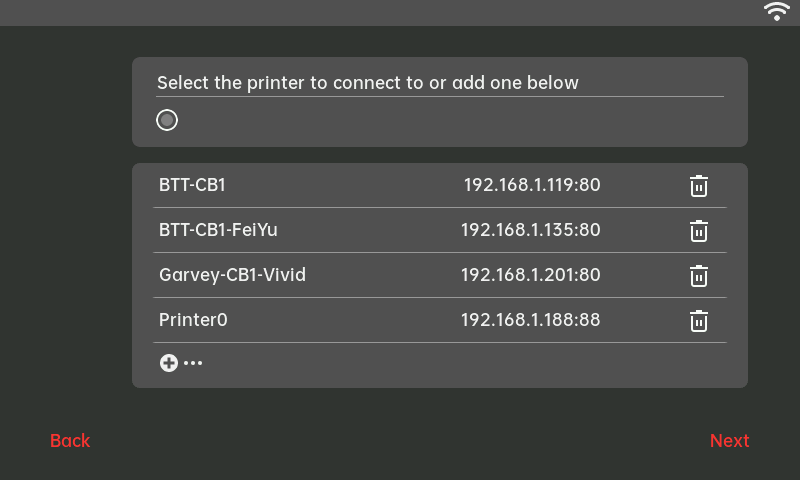
Task: Go back with the Back button
Action: coord(70,441)
